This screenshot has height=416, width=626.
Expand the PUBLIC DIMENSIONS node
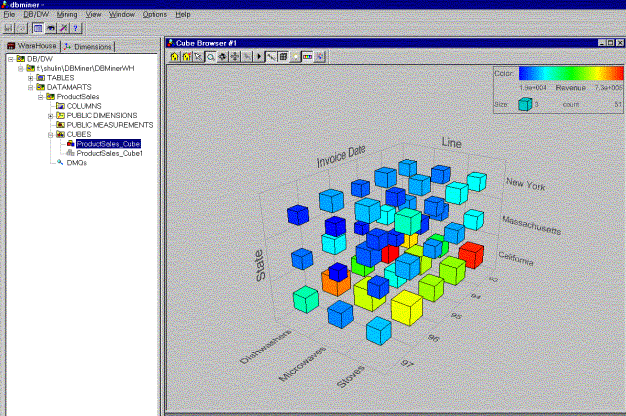(50, 115)
